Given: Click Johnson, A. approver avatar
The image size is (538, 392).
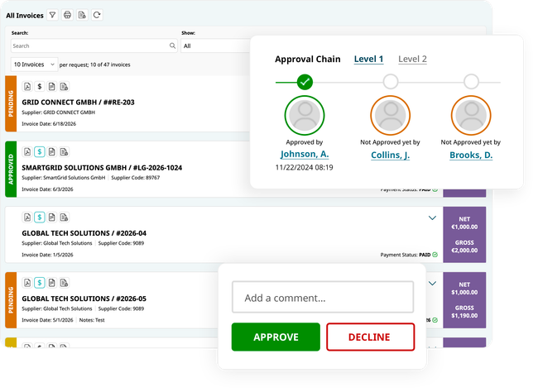Looking at the screenshot, I should tap(305, 115).
